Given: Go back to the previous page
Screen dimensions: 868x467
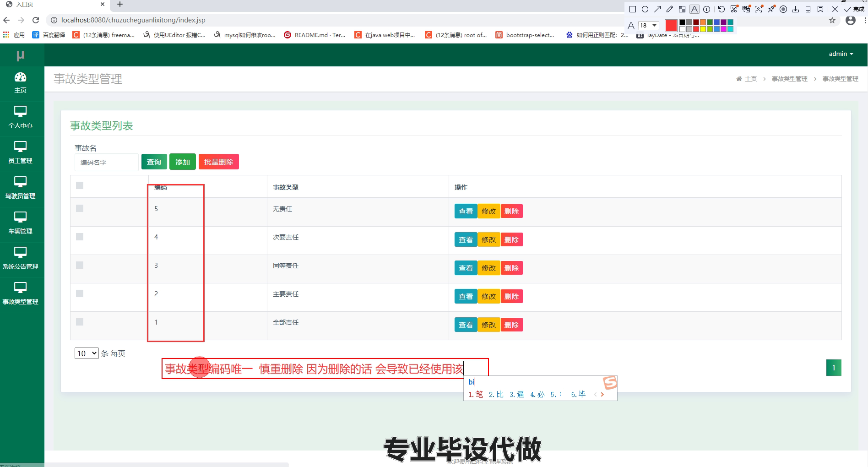Looking at the screenshot, I should pos(6,20).
